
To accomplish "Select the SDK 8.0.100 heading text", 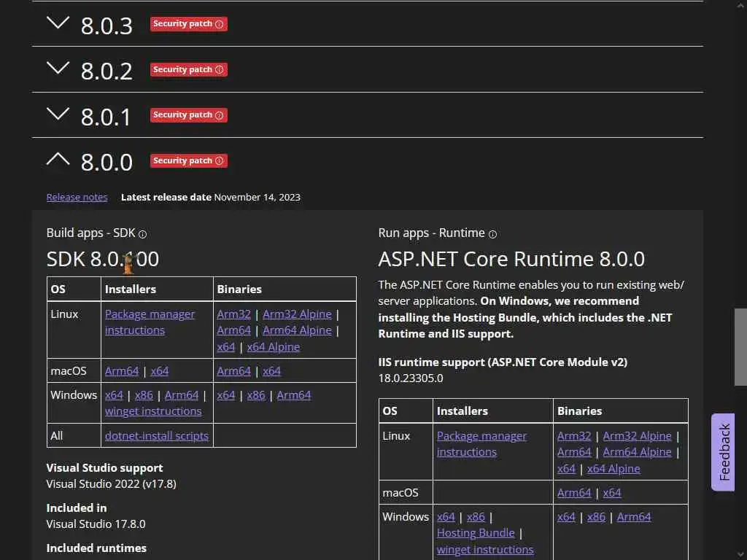I will point(103,260).
